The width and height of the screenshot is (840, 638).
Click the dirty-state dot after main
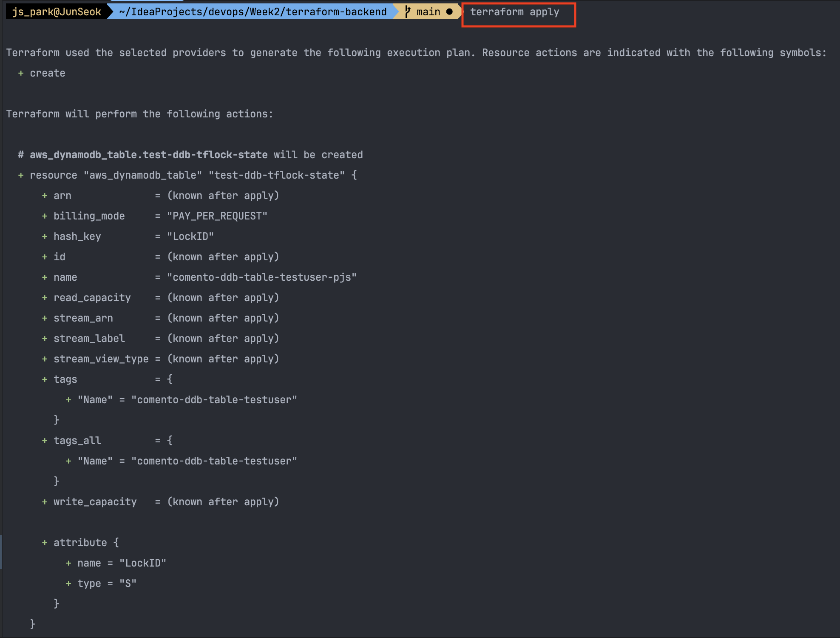449,12
